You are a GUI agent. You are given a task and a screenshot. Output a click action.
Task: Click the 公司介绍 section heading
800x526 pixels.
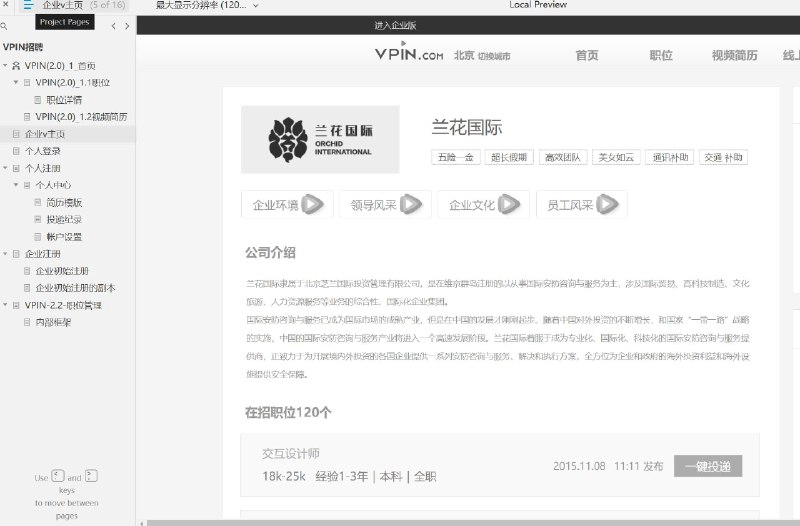[270, 253]
